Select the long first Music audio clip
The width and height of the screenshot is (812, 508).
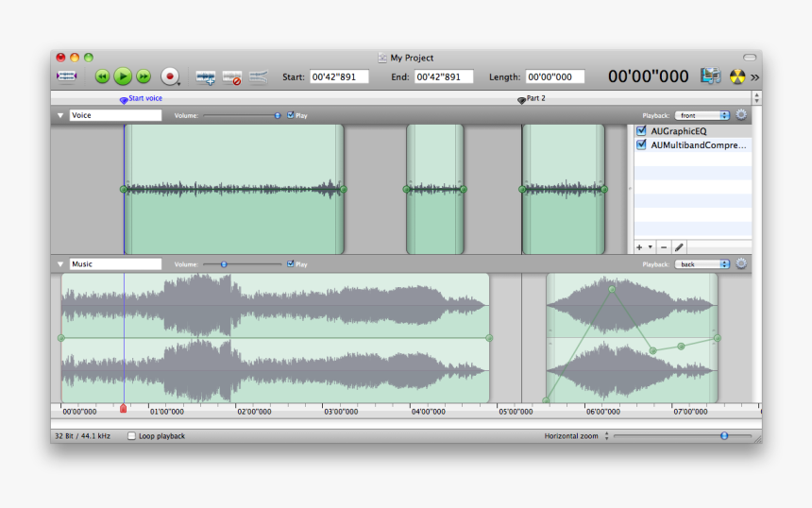tap(275, 338)
